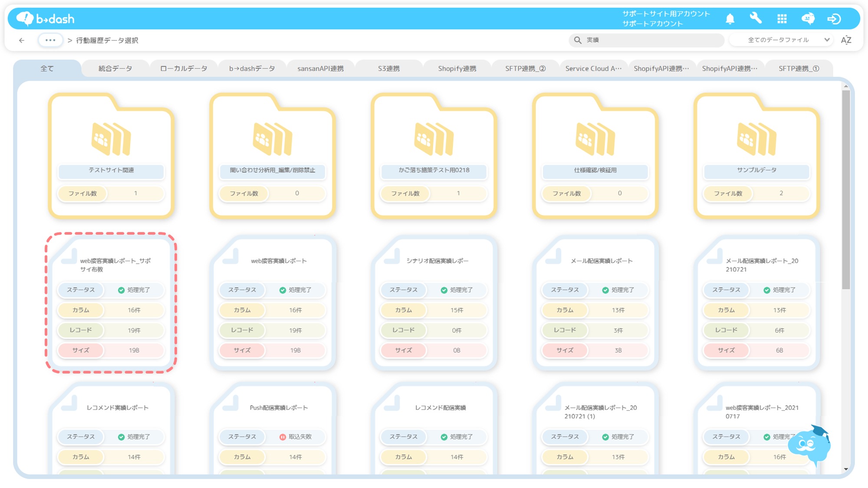Switch to the SFTP連携_① tab
This screenshot has height=488, width=868.
tap(799, 69)
